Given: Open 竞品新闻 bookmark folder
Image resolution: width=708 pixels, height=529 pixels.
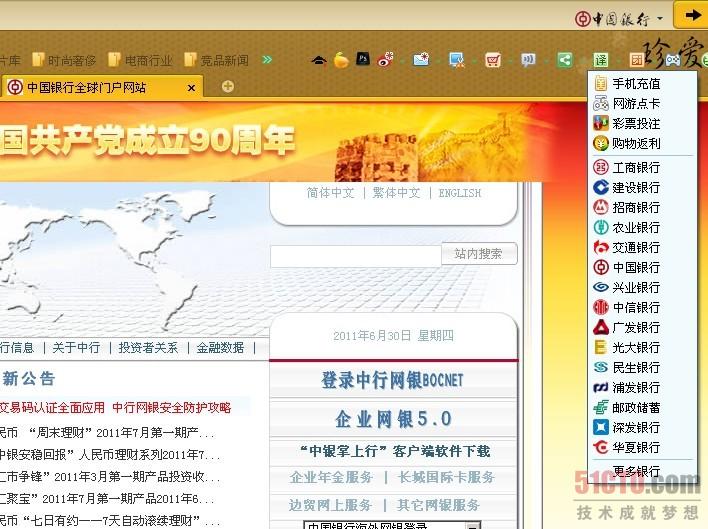Looking at the screenshot, I should click(217, 60).
